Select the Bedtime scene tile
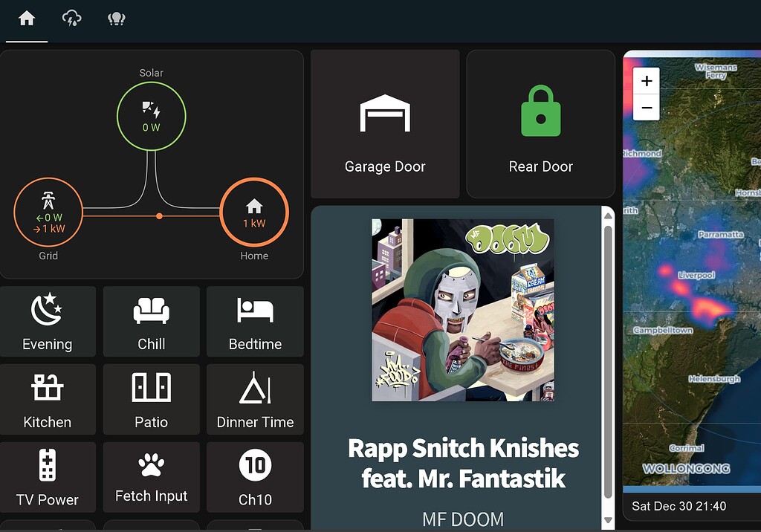The width and height of the screenshot is (761, 532). [x=255, y=321]
